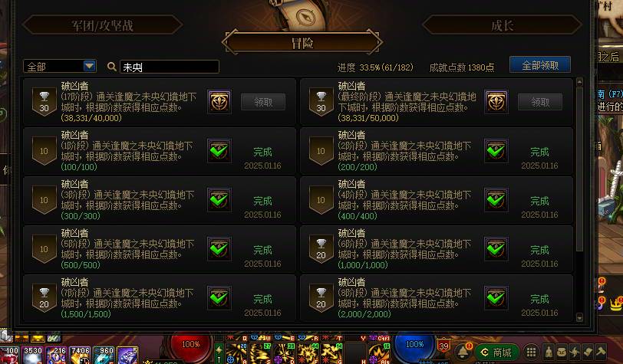
Task: Switch to the 军团/攻坚战 tab
Action: (103, 25)
